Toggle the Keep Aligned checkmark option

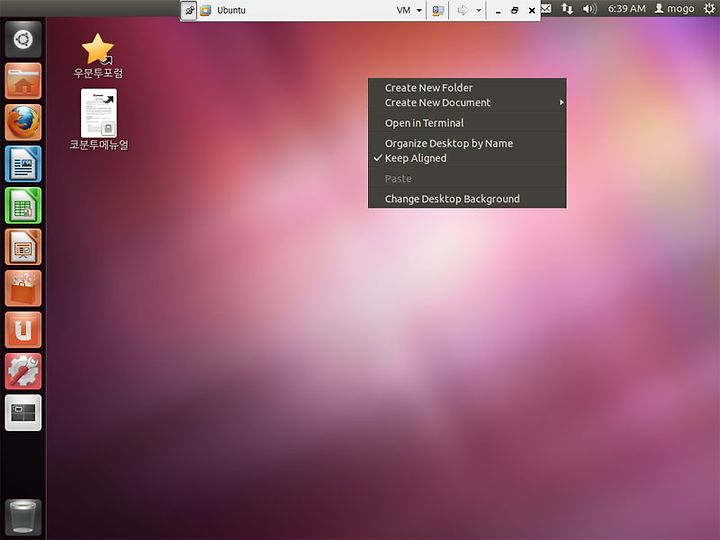pos(467,158)
